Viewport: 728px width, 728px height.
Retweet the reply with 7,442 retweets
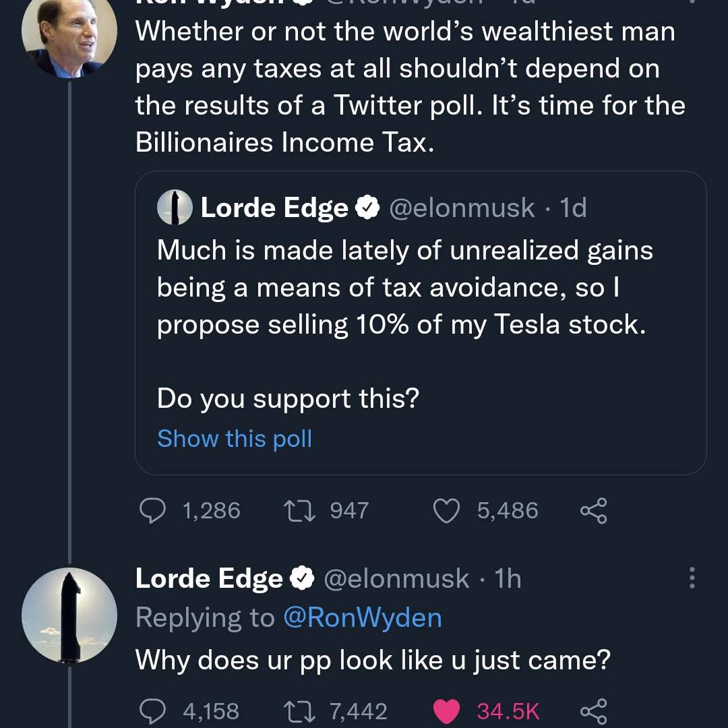coord(300,711)
